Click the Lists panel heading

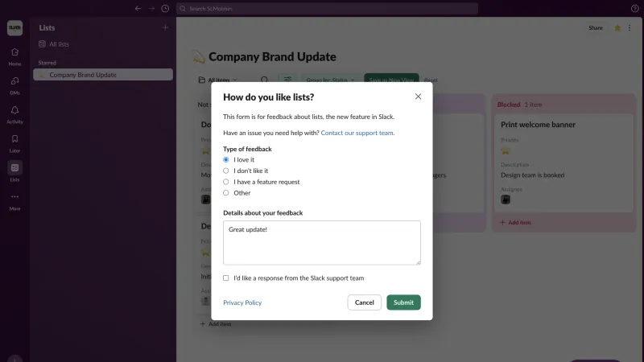pos(47,28)
